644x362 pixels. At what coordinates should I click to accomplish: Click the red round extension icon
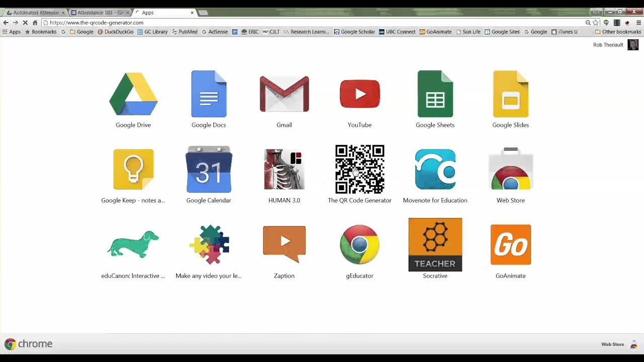click(627, 23)
